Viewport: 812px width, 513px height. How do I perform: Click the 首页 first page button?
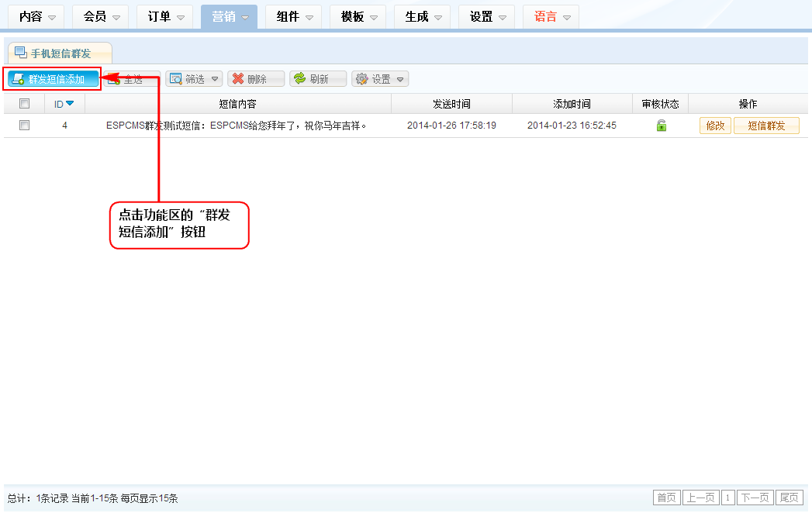click(666, 498)
